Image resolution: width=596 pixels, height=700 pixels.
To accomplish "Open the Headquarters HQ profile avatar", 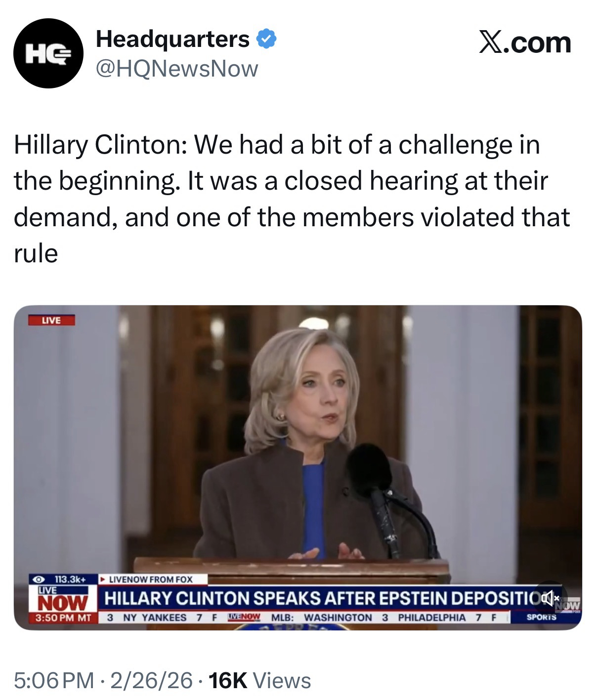I will coord(48,53).
